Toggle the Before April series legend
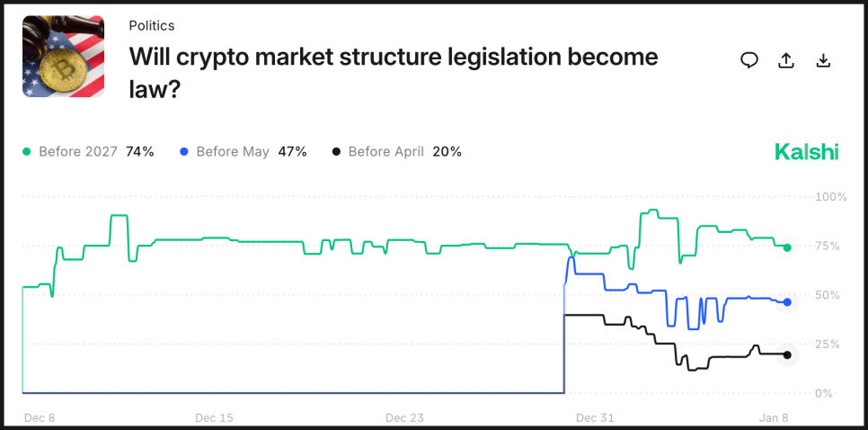Screen dimensions: 868x430 (397, 152)
